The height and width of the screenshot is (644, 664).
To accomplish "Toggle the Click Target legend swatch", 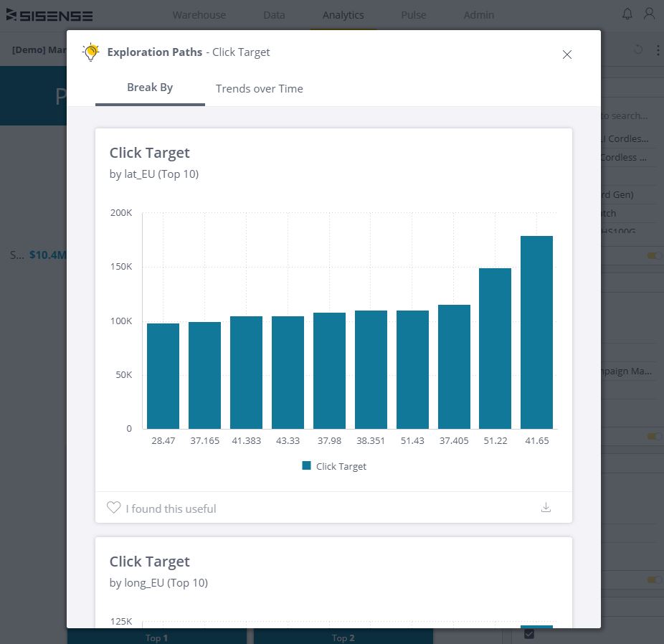I will (x=306, y=465).
